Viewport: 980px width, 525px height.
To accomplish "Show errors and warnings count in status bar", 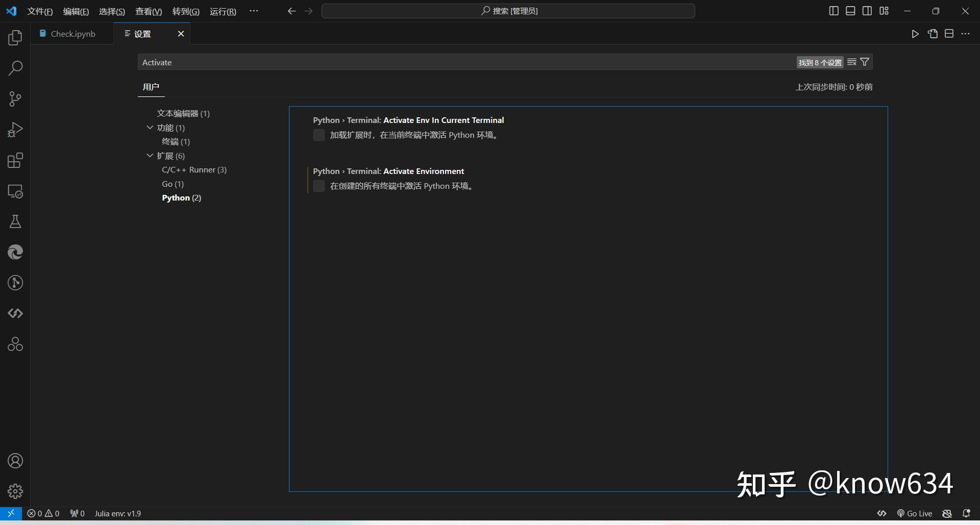I will point(43,513).
